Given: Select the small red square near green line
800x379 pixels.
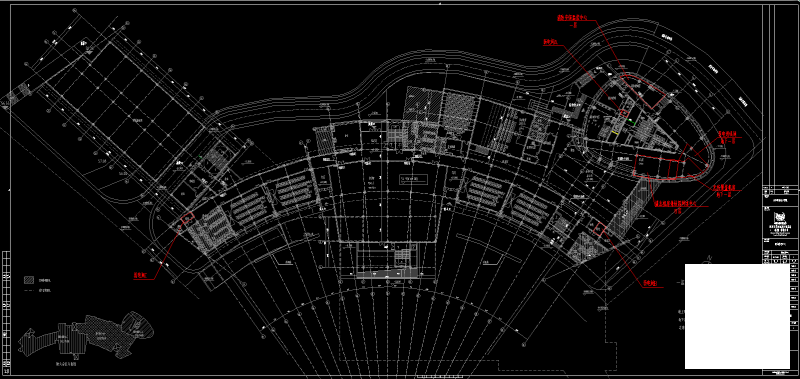Looking at the screenshot, I should click(x=623, y=114).
